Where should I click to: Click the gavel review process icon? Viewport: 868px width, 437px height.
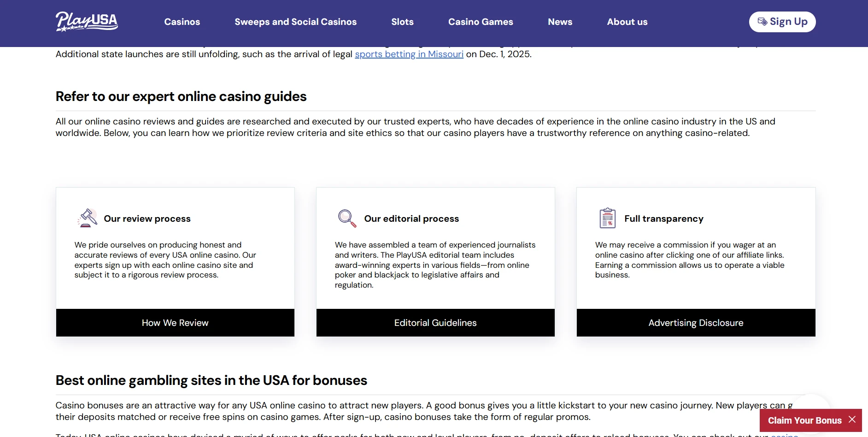(88, 218)
